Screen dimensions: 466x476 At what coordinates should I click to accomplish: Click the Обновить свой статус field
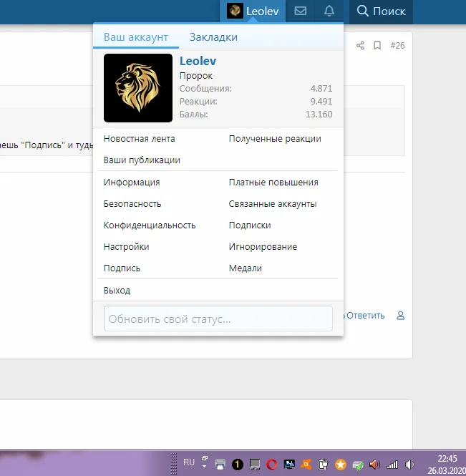218,319
